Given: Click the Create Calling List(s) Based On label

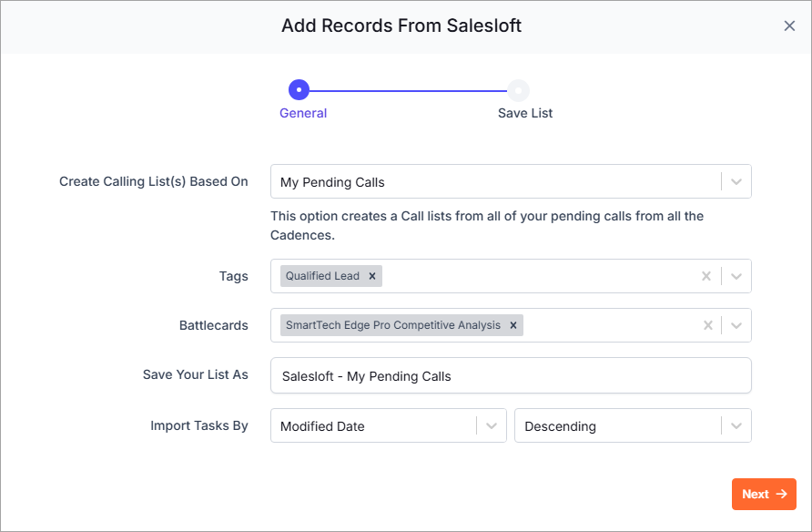Looking at the screenshot, I should coord(153,181).
